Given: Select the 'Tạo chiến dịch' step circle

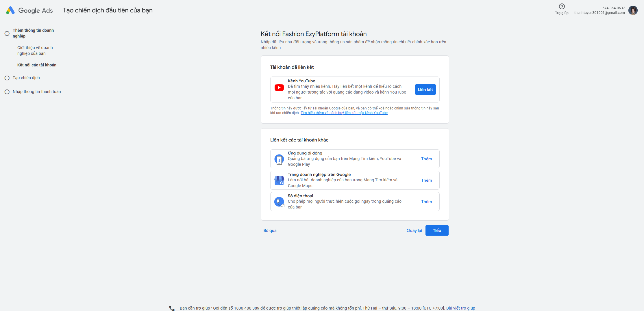Looking at the screenshot, I should click(x=7, y=78).
